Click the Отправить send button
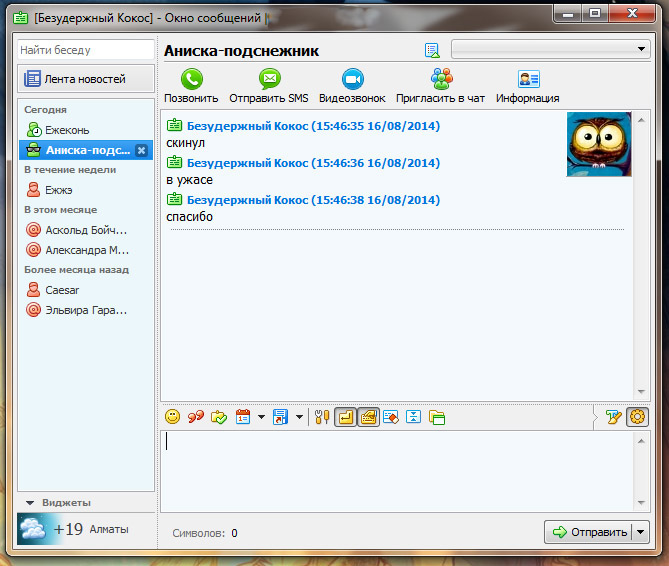The image size is (669, 566). 589,532
